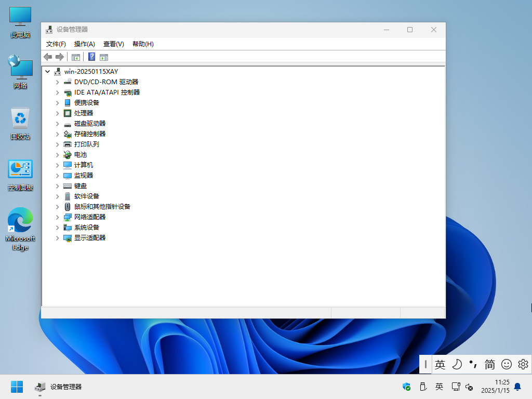The height and width of the screenshot is (399, 532).
Task: Click the Forward arrow toolbar icon
Action: pos(60,57)
